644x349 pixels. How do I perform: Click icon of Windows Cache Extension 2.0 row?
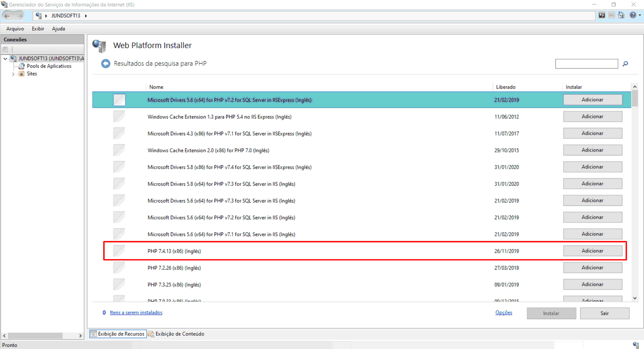(119, 150)
